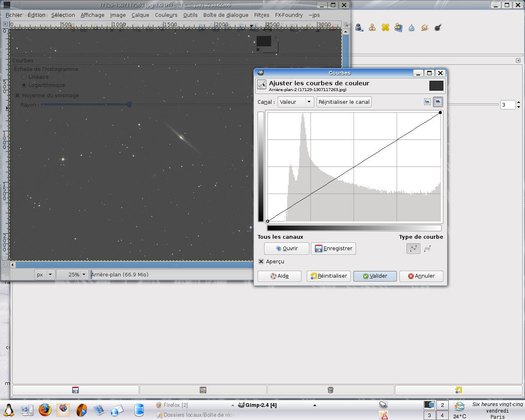Select the Ink tool in the toolbox
Screen dimensions: 525x420
(359, 27)
